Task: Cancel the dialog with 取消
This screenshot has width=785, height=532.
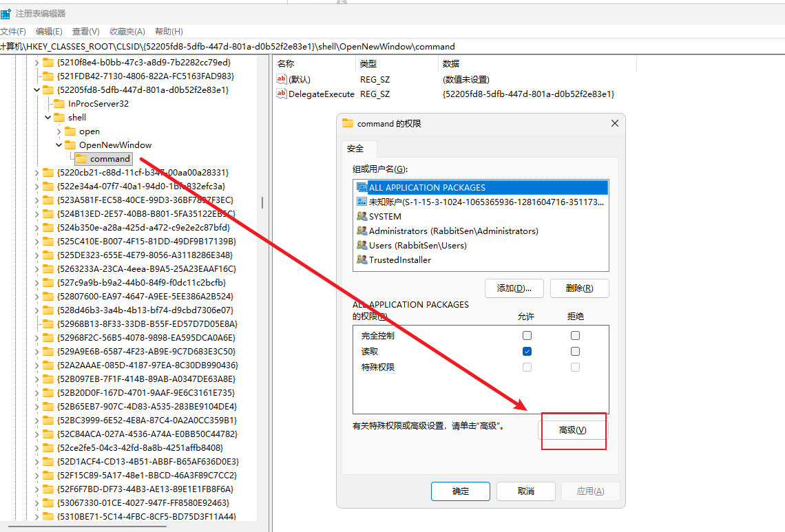Action: 526,491
